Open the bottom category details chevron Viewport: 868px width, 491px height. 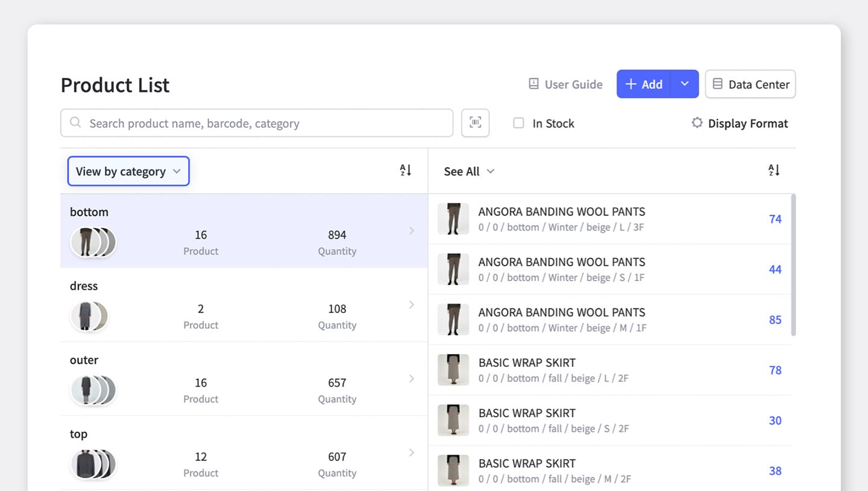(412, 230)
